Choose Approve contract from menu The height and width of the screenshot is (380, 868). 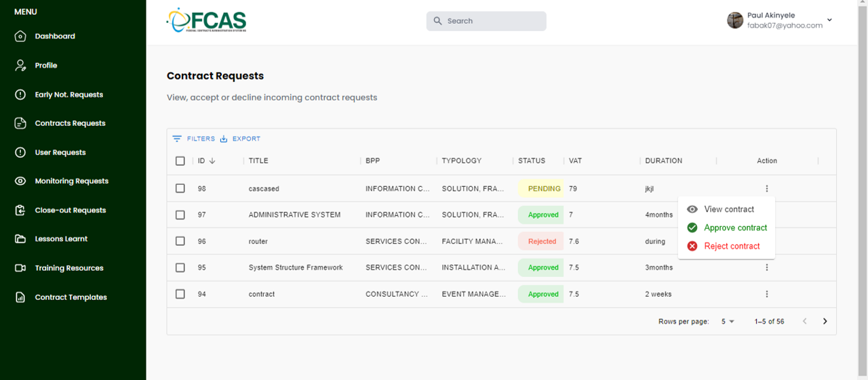pos(735,228)
